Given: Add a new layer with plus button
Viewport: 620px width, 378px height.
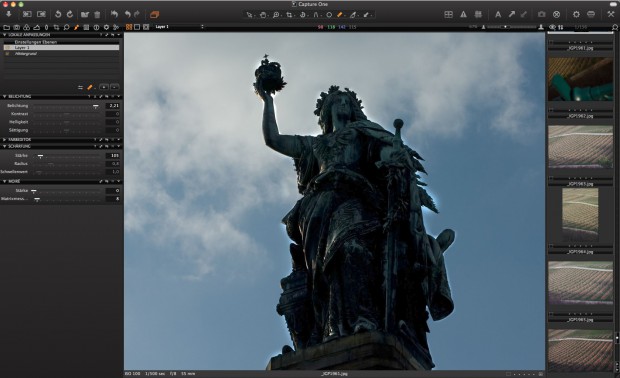Looking at the screenshot, I should click(104, 87).
